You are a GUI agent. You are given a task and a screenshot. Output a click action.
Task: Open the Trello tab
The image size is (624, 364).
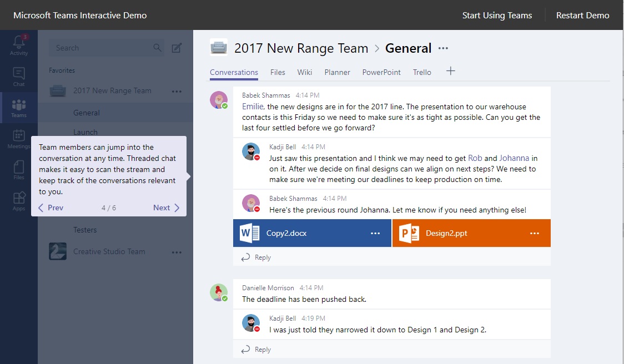pos(422,72)
